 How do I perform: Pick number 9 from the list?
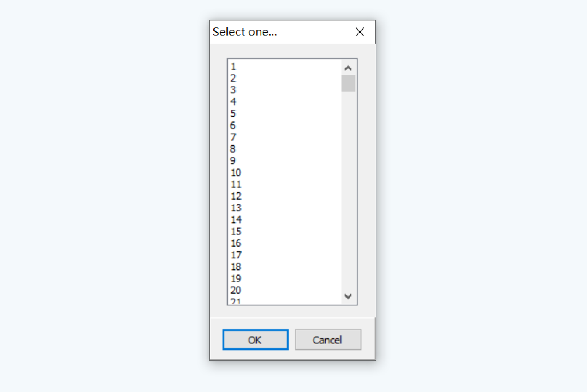tap(285, 161)
